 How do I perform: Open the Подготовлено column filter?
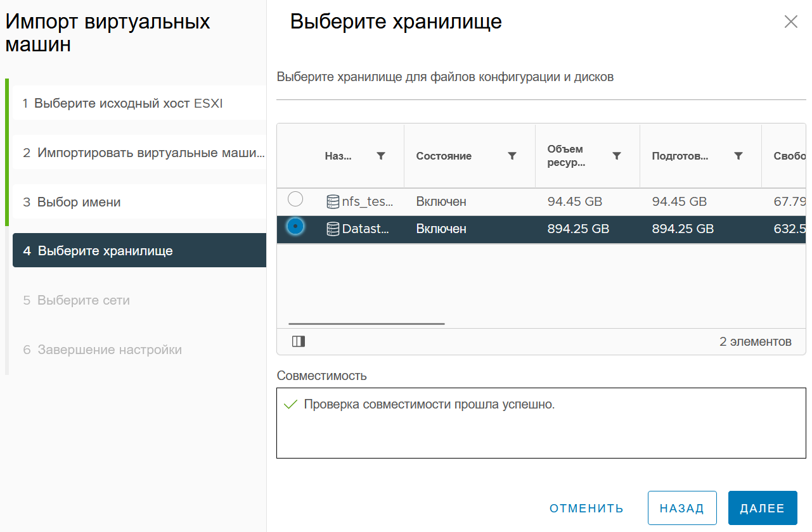[738, 156]
